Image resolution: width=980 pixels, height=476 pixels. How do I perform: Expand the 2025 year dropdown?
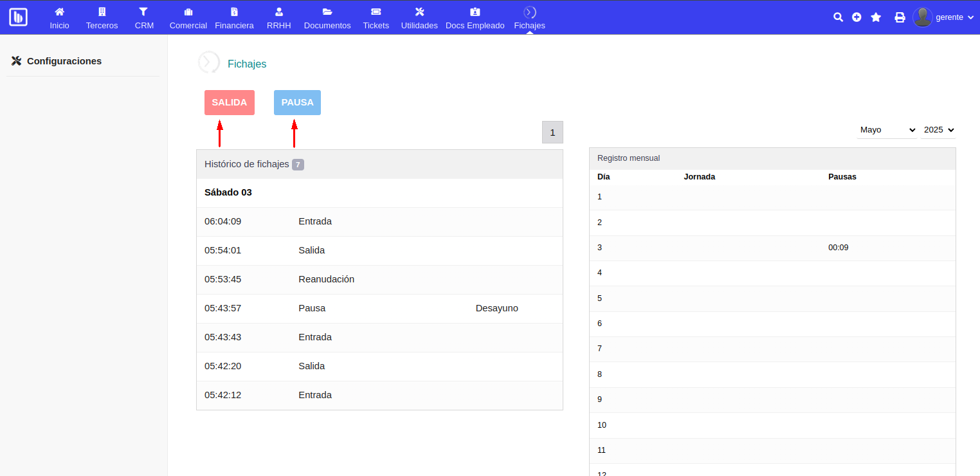tap(938, 130)
